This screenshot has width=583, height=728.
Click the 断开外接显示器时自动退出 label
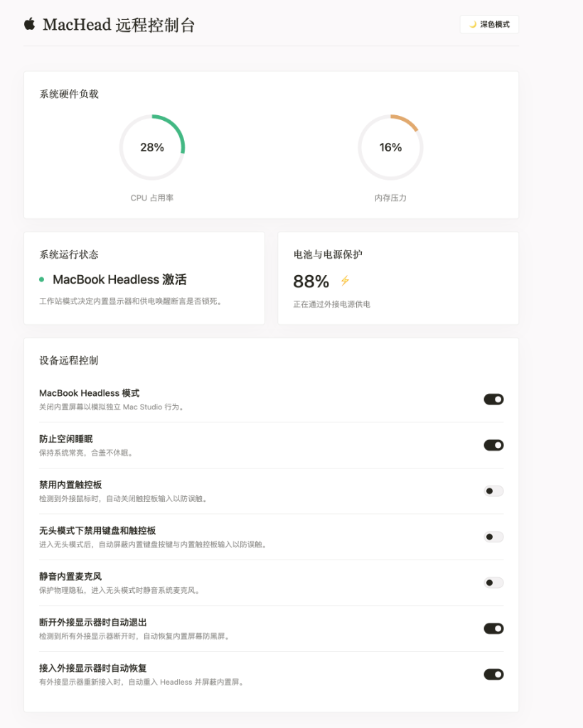pyautogui.click(x=93, y=622)
